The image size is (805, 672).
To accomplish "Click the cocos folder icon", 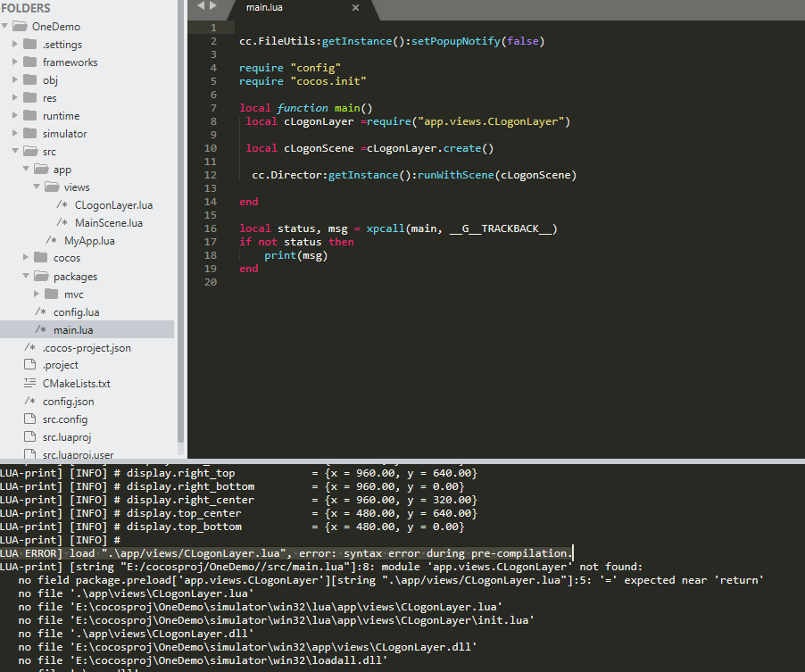I will [40, 257].
